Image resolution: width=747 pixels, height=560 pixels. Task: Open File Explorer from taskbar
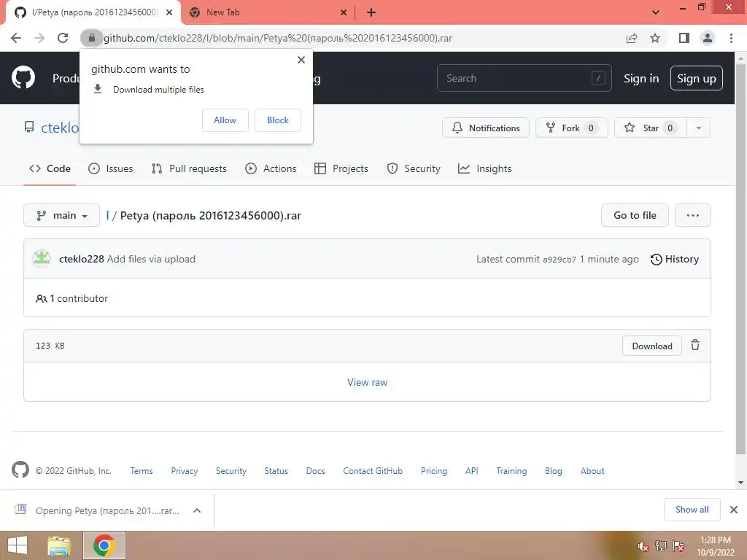tap(59, 545)
